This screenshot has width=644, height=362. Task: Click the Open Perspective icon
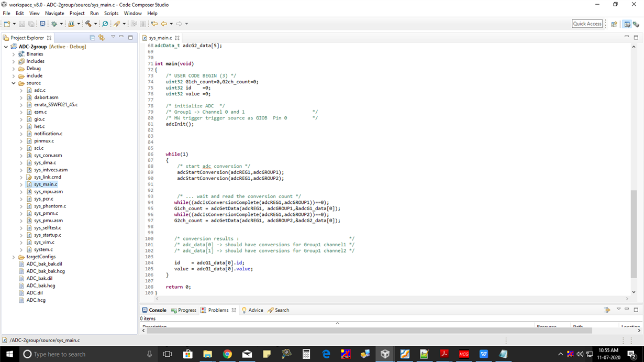[614, 24]
